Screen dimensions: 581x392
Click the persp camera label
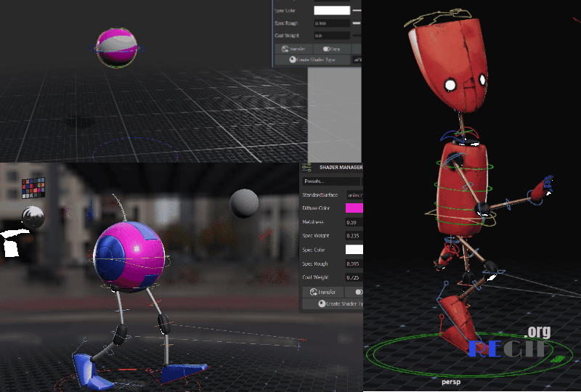451,382
